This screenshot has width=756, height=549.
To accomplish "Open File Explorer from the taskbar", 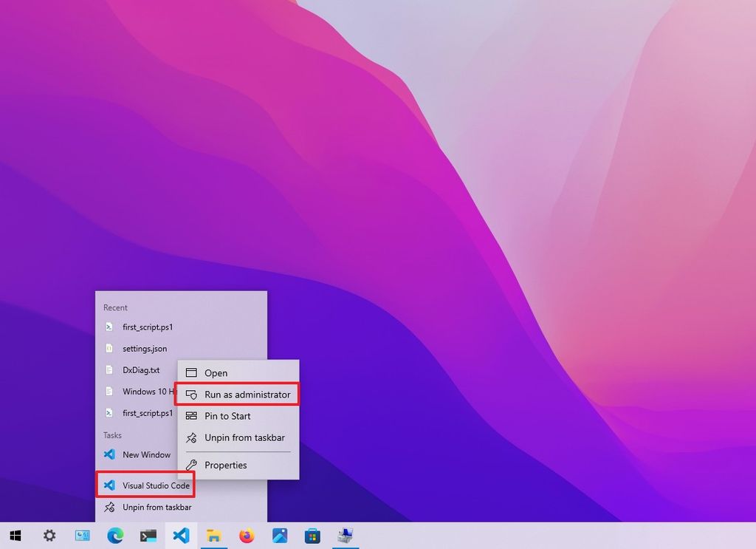I will tap(214, 535).
